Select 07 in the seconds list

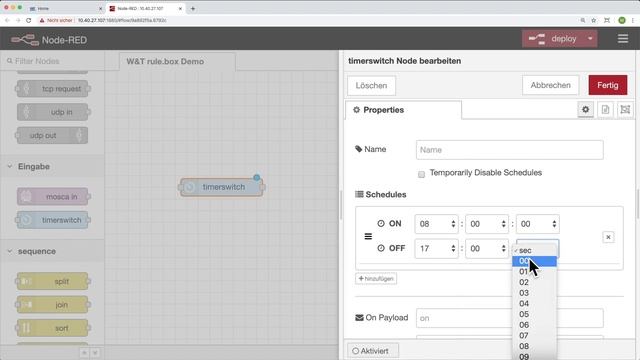pyautogui.click(x=534, y=336)
